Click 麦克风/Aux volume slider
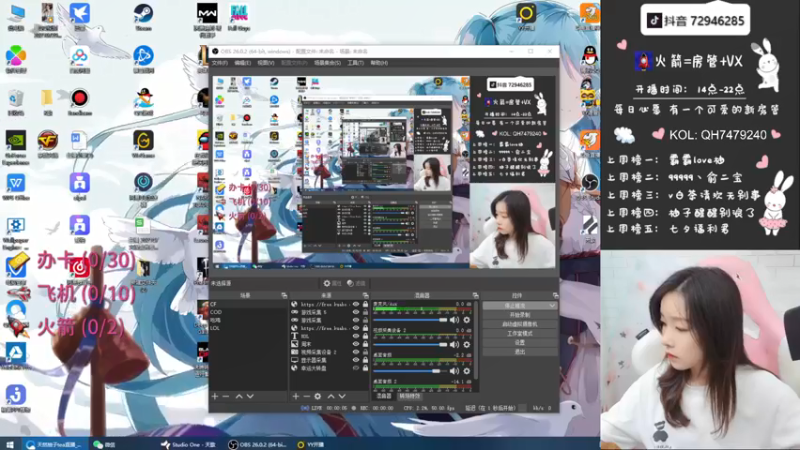The height and width of the screenshot is (450, 800). 410,320
